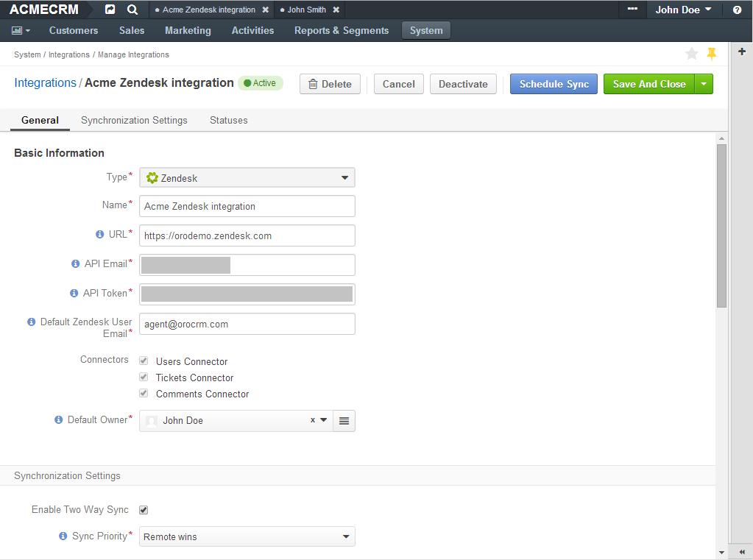Collapse sidebar with double arrow icon
The width and height of the screenshot is (753, 560).
742,552
